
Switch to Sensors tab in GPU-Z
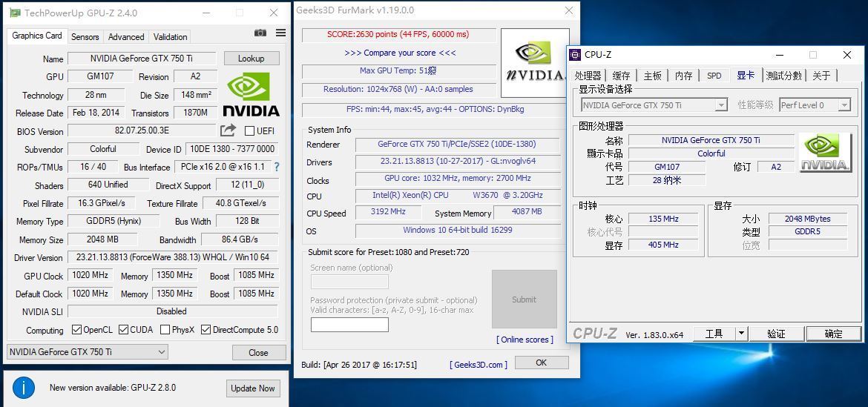pos(85,37)
